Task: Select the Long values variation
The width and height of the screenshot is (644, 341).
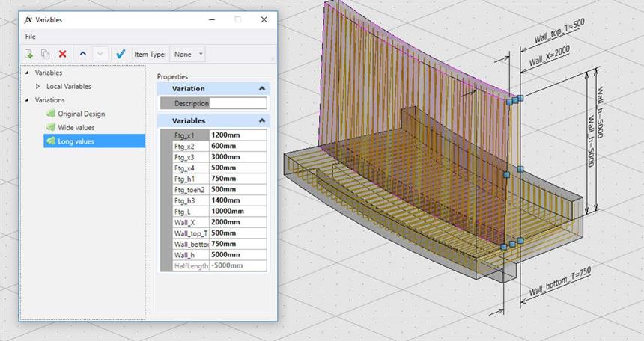Action: (x=76, y=141)
